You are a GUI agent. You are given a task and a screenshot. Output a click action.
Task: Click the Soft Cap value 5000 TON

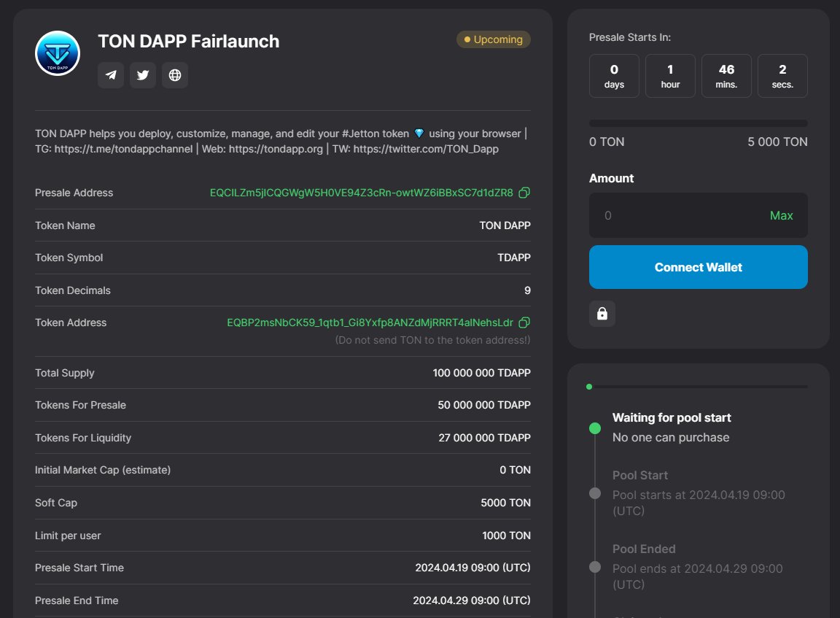[x=506, y=503]
